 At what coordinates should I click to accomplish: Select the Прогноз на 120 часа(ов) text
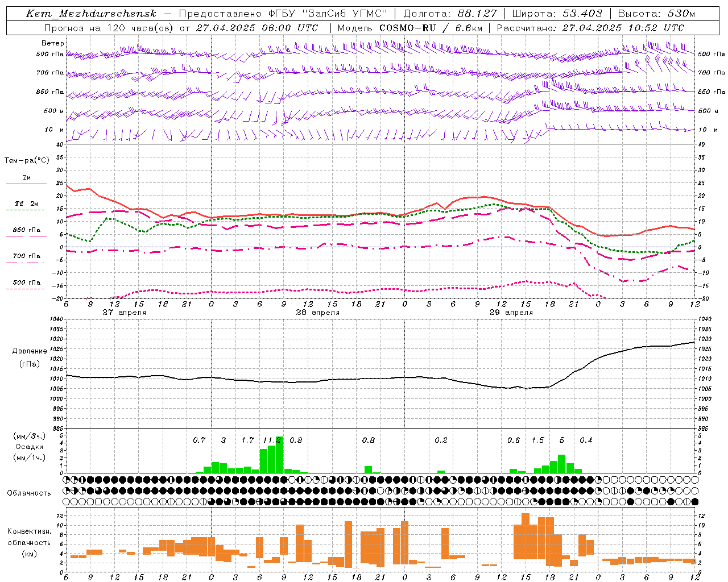coord(109,28)
